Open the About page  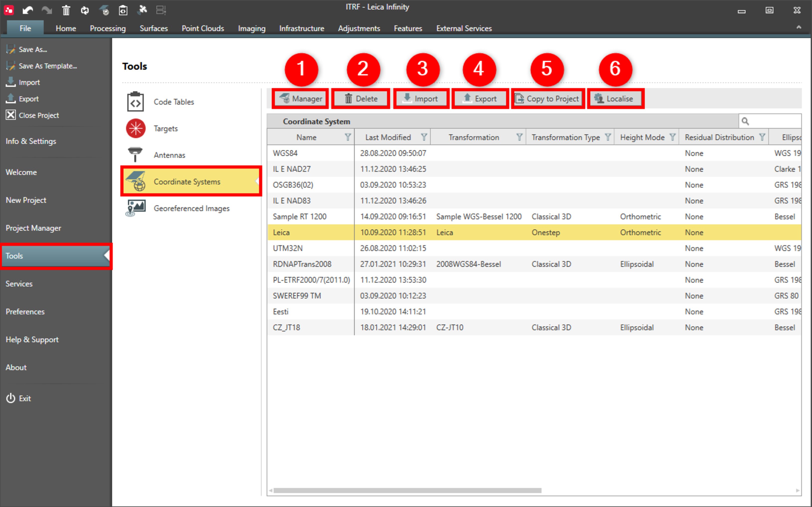pyautogui.click(x=16, y=367)
